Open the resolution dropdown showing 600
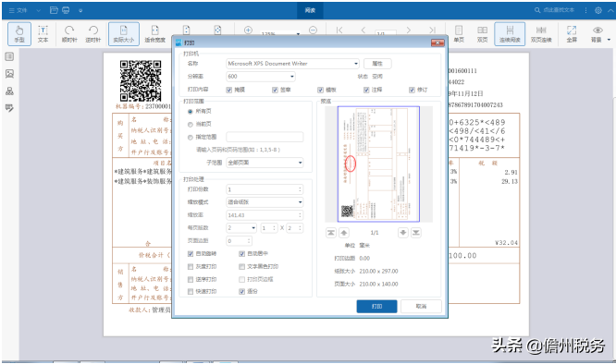Viewport: 616px width, 364px height. pyautogui.click(x=261, y=77)
